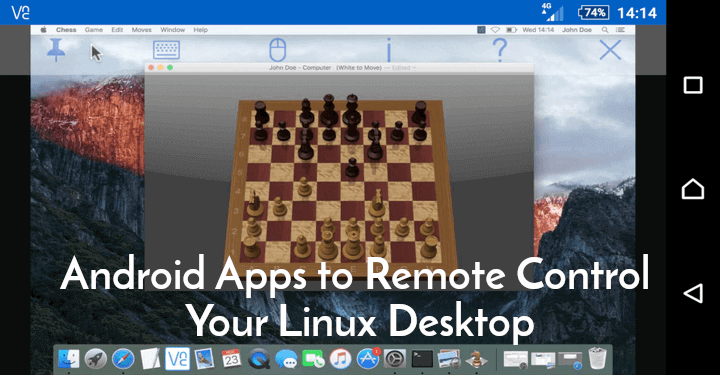
Task: Open Calendar showing 23 in dock
Action: point(231,359)
